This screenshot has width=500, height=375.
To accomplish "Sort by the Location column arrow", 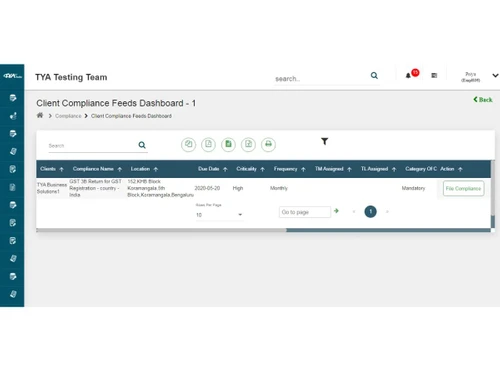I will 156,169.
